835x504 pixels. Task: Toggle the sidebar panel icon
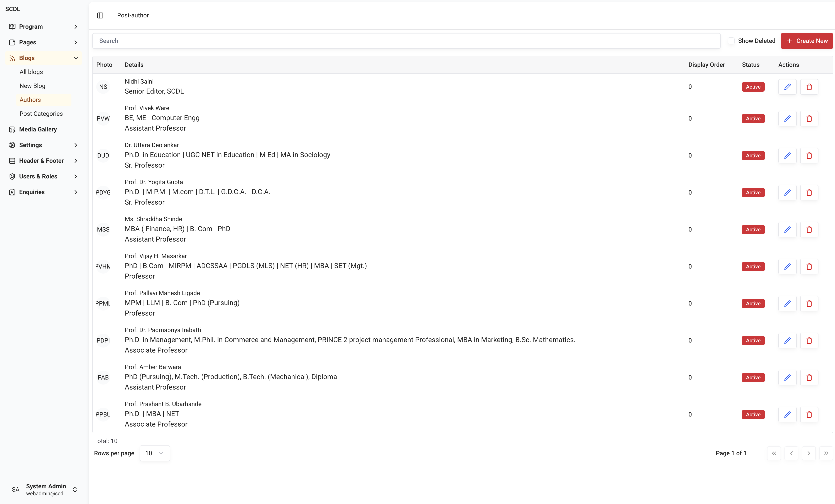[x=100, y=15]
